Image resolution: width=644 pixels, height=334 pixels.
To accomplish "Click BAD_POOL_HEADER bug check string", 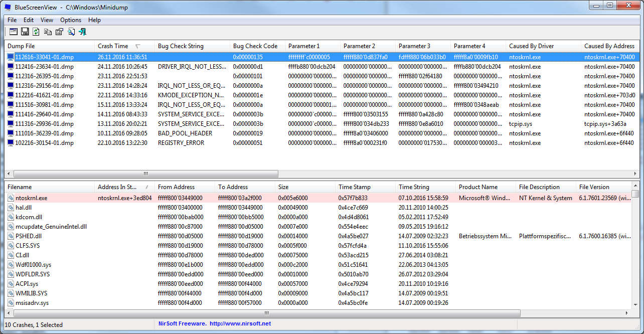I will 185,133.
